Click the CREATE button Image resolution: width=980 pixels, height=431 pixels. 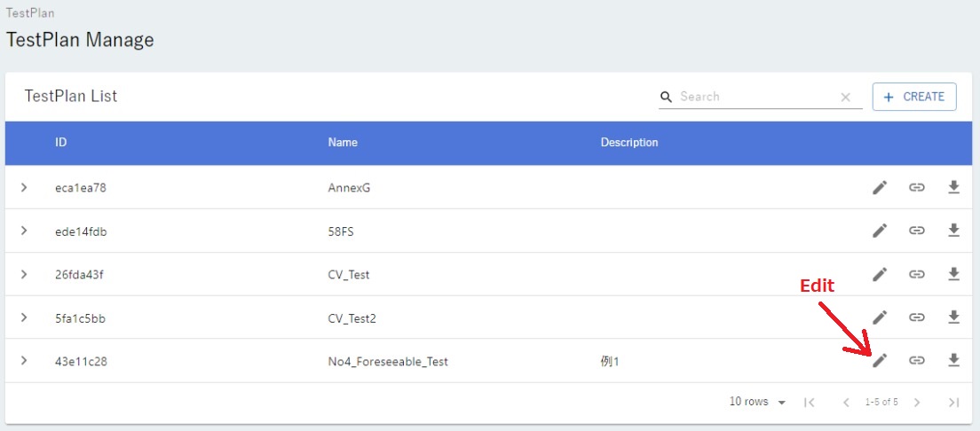pos(914,97)
